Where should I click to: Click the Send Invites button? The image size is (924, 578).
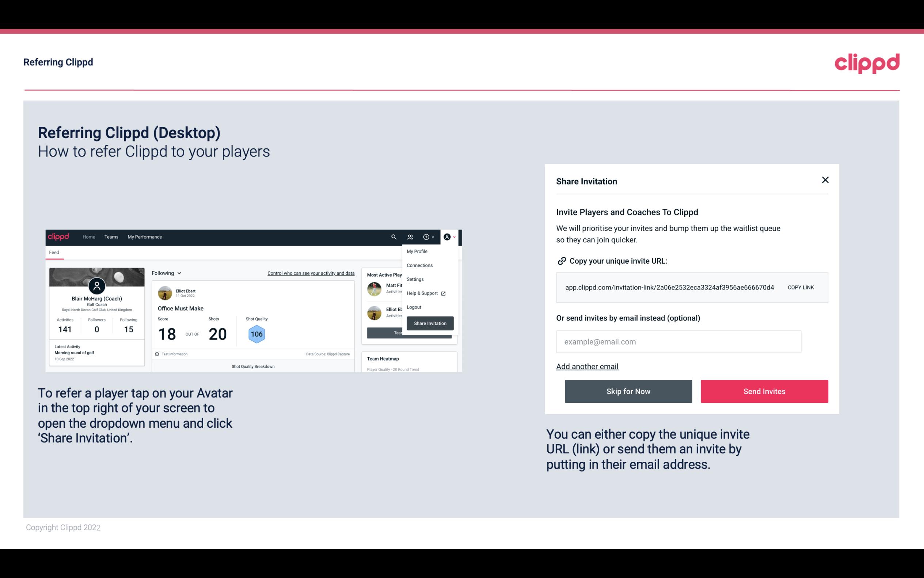(764, 391)
